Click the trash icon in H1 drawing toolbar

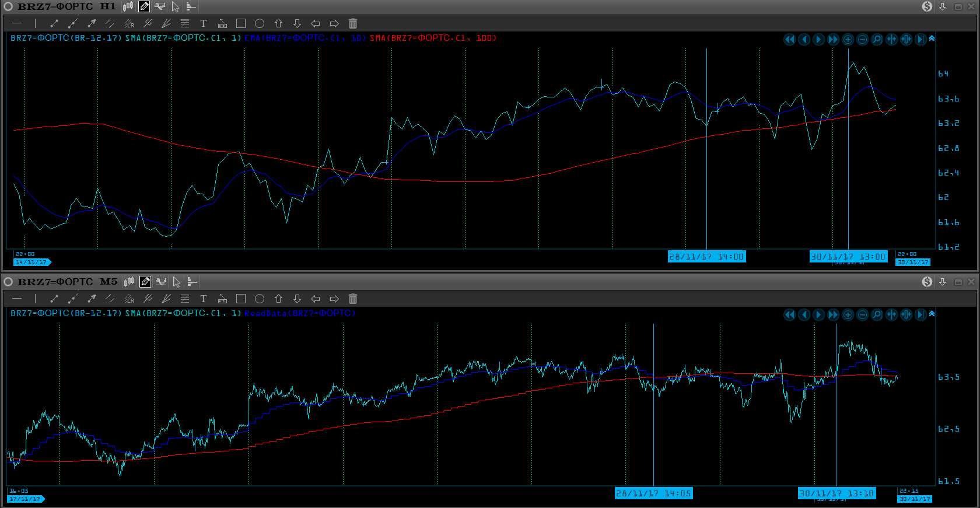pos(353,23)
